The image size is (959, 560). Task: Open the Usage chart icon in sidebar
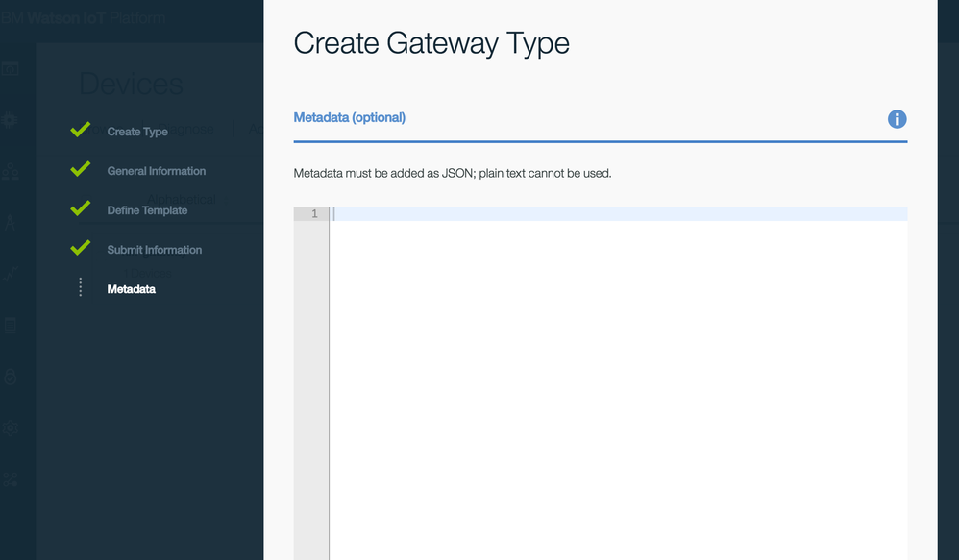(11, 275)
